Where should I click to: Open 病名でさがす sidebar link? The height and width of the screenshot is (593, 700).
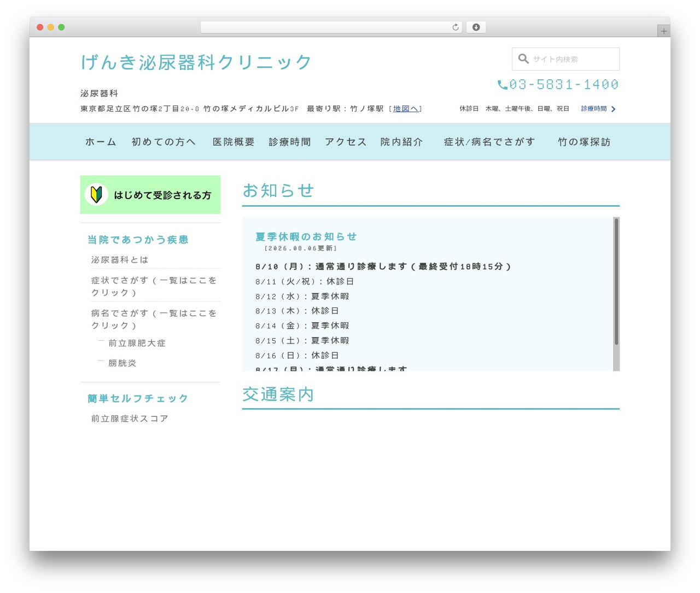pyautogui.click(x=154, y=319)
